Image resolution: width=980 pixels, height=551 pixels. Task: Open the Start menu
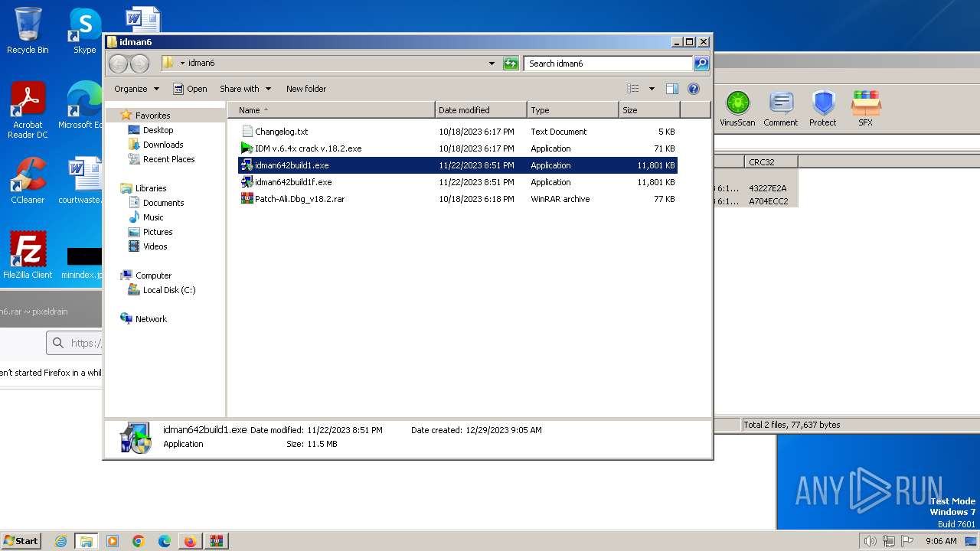21,541
